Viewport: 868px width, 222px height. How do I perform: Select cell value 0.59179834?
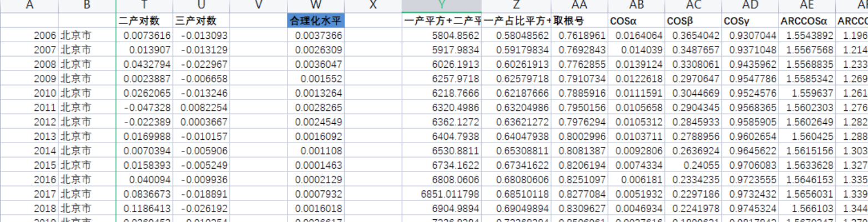point(517,50)
